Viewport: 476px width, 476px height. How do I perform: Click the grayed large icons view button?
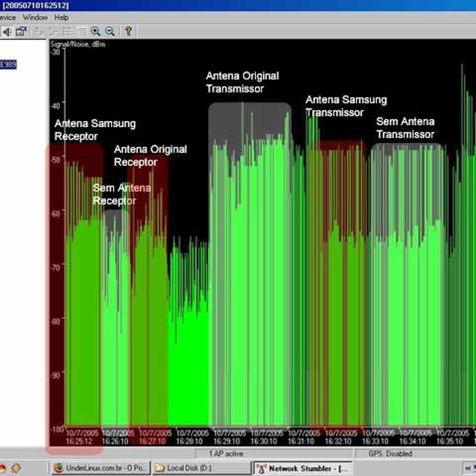38,31
